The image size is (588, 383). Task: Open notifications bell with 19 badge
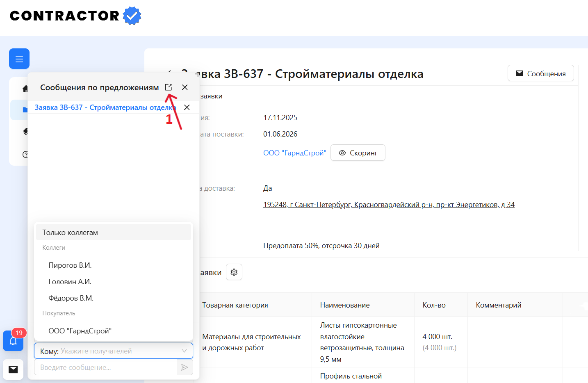coord(13,341)
